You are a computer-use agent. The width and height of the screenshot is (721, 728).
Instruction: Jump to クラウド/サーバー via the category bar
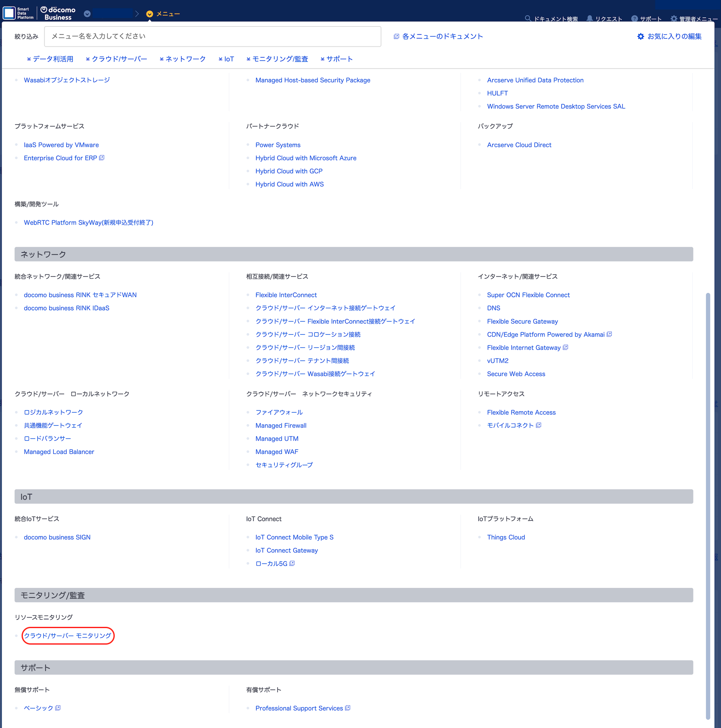tap(116, 59)
